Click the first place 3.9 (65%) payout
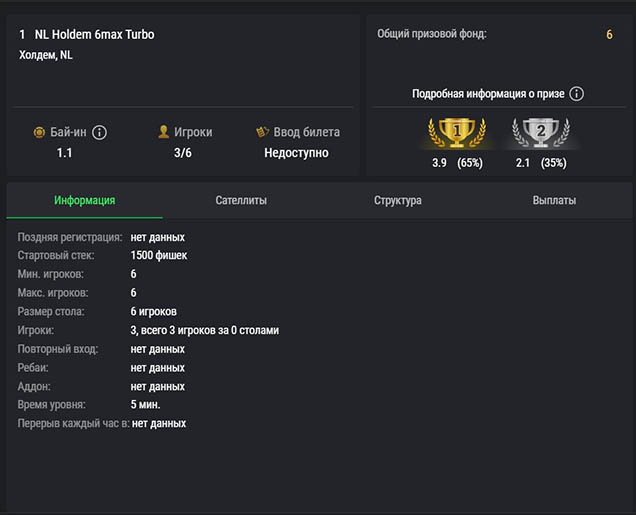636x515 pixels. point(457,163)
